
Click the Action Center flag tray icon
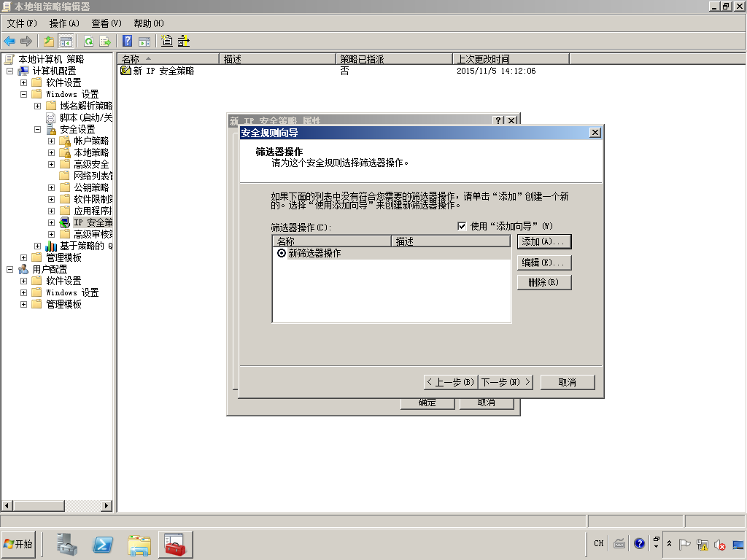click(684, 544)
